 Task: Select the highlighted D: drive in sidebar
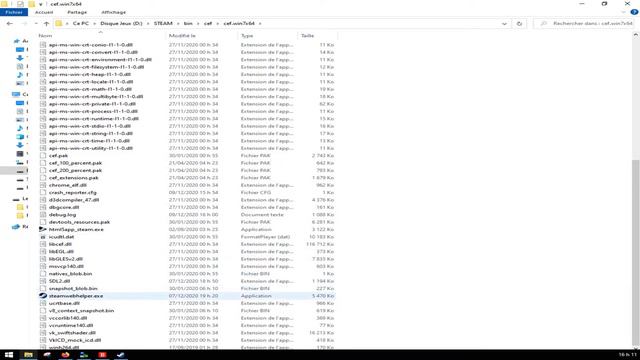pos(20,171)
